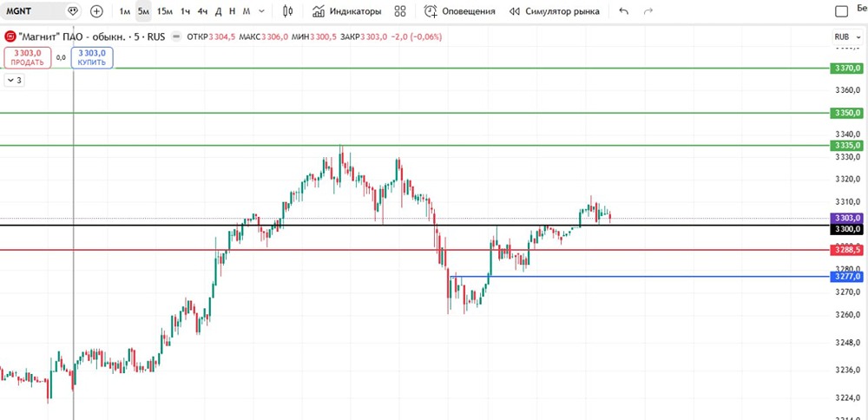This screenshot has width=868, height=420.
Task: Select the red 3288,5 level label
Action: click(x=846, y=250)
